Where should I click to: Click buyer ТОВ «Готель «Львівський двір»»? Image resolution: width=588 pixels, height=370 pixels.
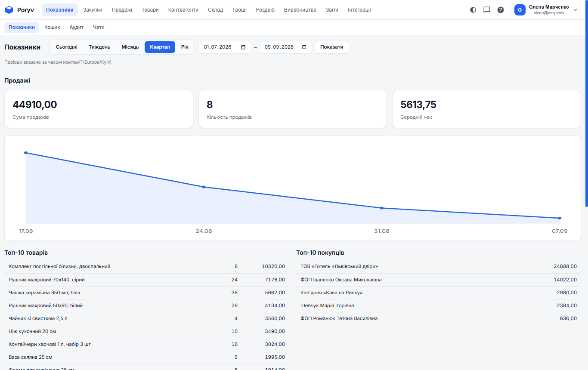click(439, 267)
